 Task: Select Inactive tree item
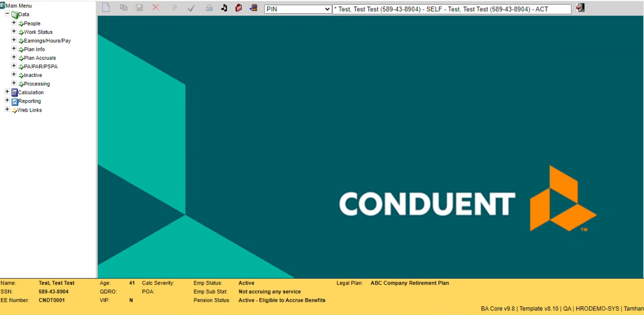[x=33, y=76]
